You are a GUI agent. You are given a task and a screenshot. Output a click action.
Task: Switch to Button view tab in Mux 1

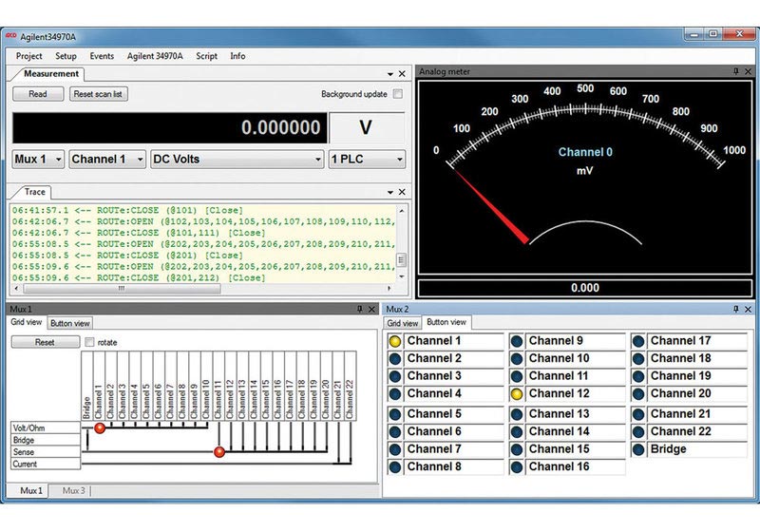click(x=70, y=323)
